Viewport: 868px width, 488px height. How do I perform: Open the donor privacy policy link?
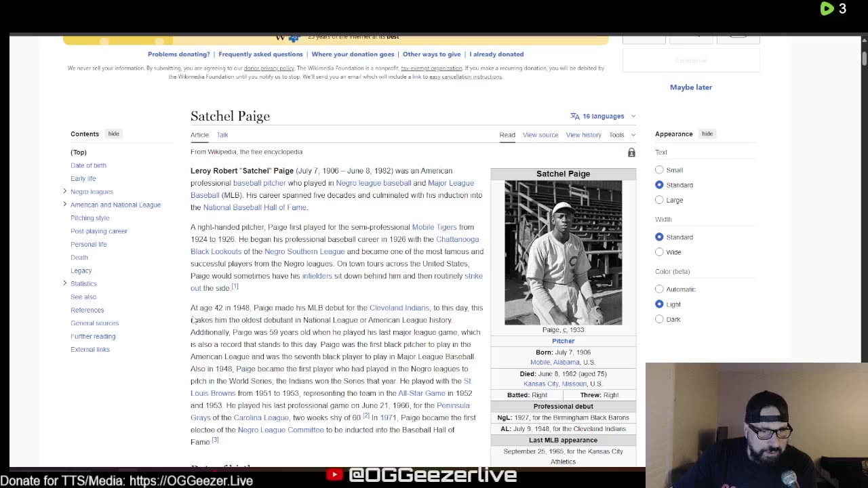269,68
